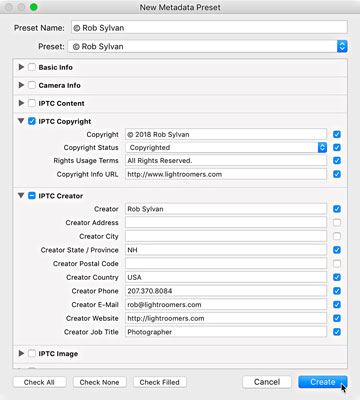Uncheck the Copyright Status checkbox
Screen dimensions: 360x400
[x=337, y=147]
